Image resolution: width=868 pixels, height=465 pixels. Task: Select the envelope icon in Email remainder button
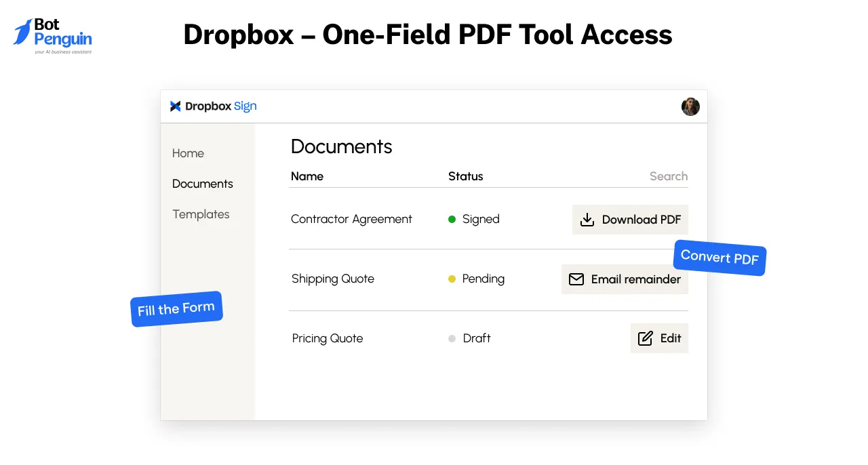[x=576, y=279]
